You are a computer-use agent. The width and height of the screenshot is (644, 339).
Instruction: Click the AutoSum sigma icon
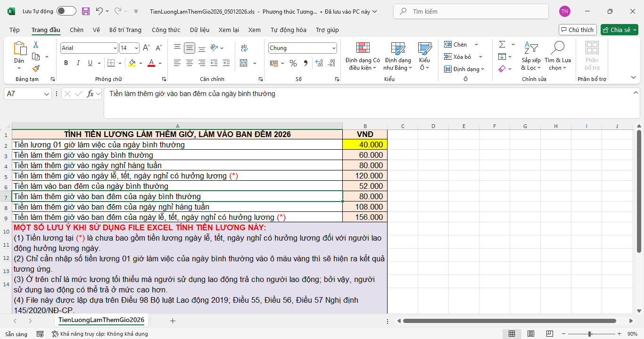pos(502,44)
